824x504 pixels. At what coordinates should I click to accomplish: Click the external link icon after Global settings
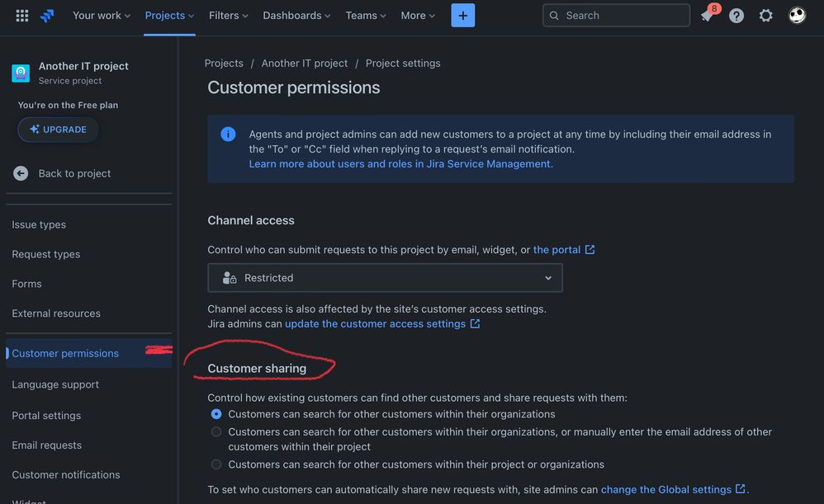tap(741, 489)
